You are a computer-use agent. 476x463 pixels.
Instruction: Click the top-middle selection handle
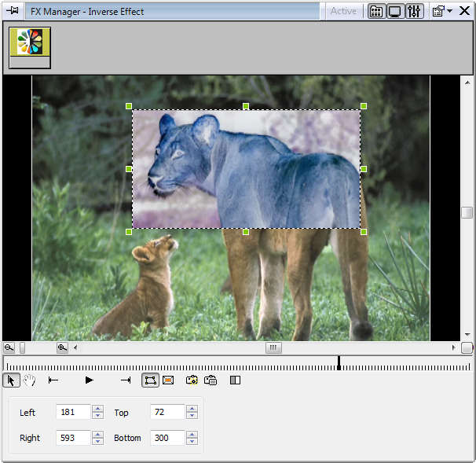(246, 106)
